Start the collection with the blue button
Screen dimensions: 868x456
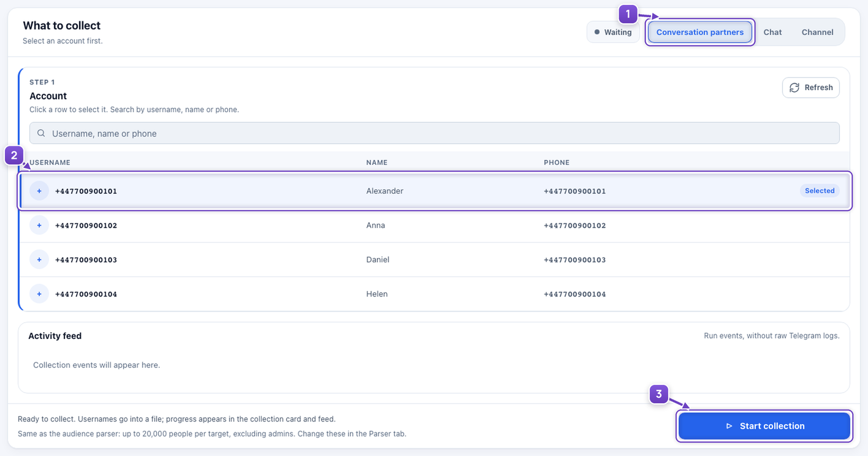coord(764,426)
